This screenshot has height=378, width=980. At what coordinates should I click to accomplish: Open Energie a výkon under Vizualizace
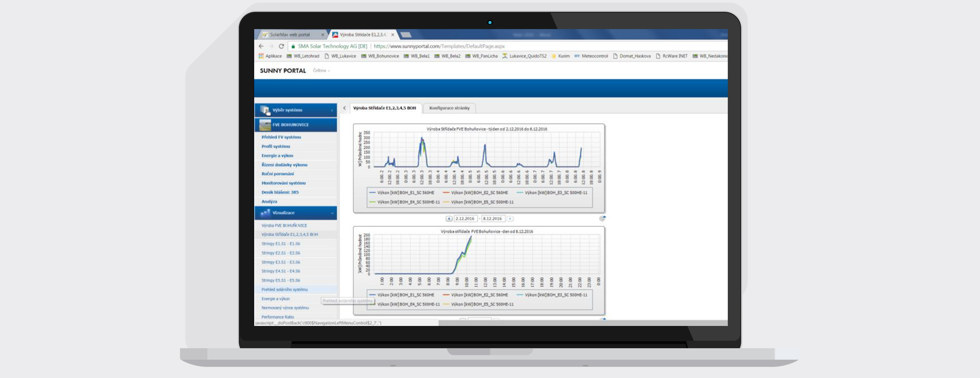[x=275, y=299]
